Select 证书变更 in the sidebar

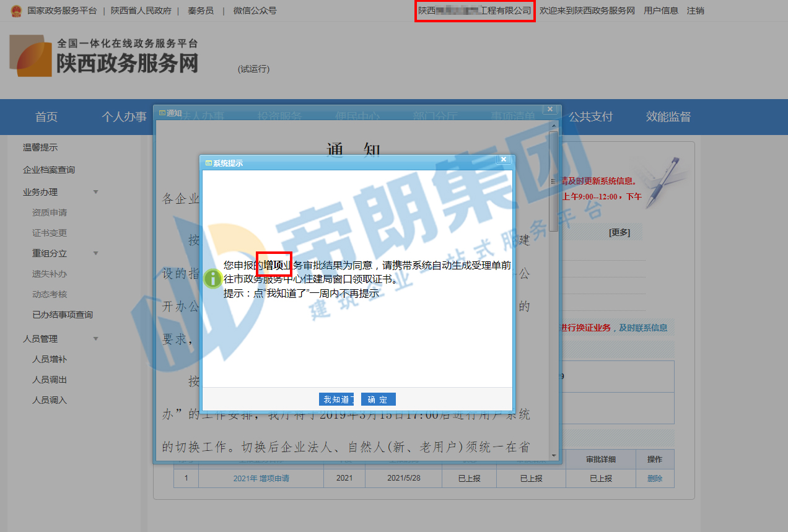pyautogui.click(x=50, y=233)
